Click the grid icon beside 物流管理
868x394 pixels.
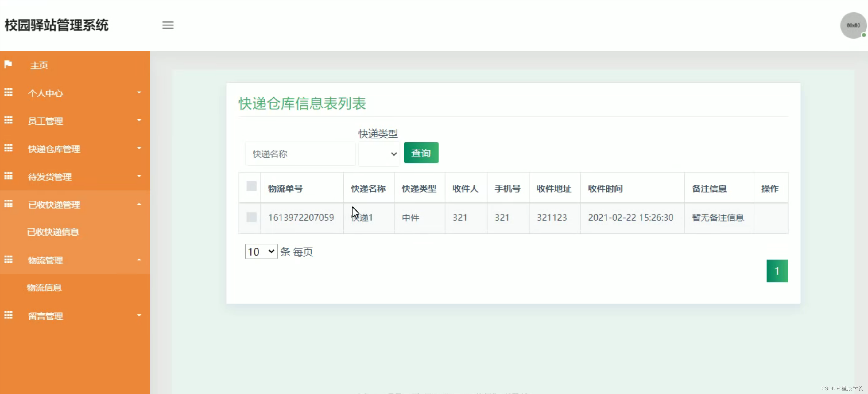coord(8,259)
